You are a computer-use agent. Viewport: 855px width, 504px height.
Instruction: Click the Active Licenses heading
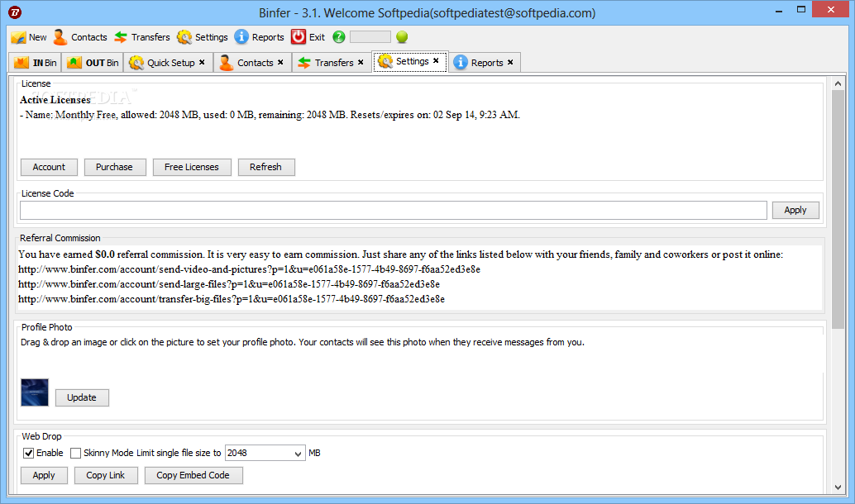click(x=55, y=100)
